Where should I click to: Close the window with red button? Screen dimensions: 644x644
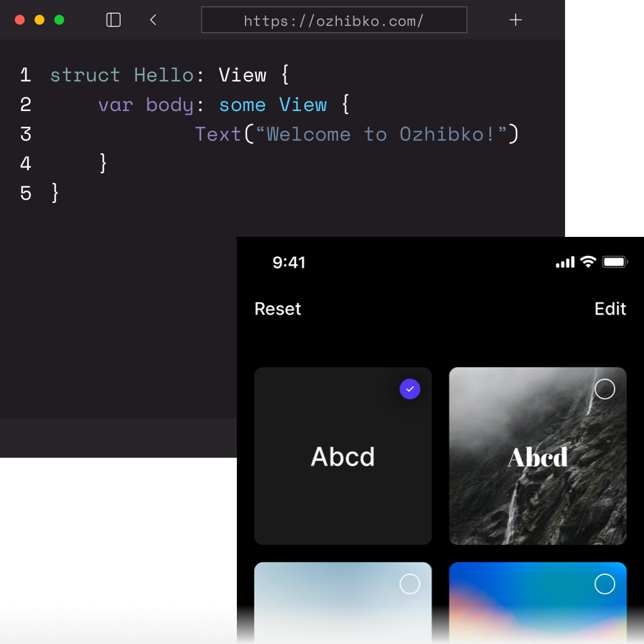pyautogui.click(x=20, y=20)
